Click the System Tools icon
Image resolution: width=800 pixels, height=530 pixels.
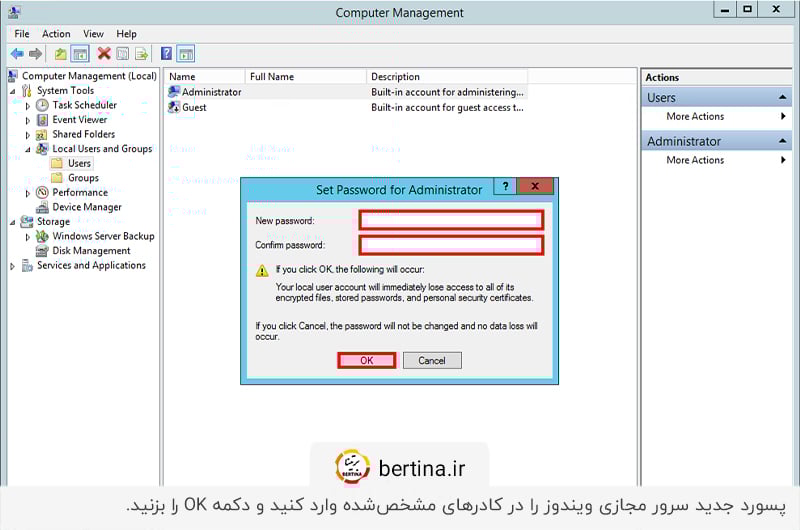point(27,91)
